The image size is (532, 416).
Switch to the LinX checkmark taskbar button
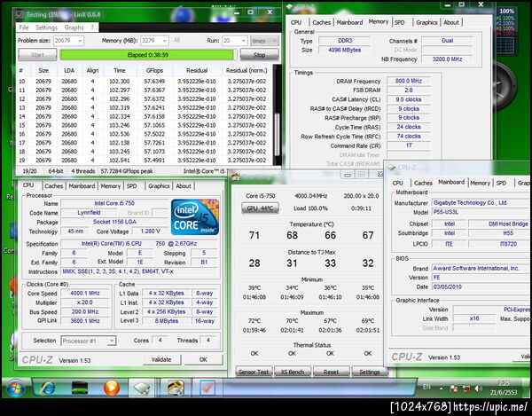coord(207,388)
